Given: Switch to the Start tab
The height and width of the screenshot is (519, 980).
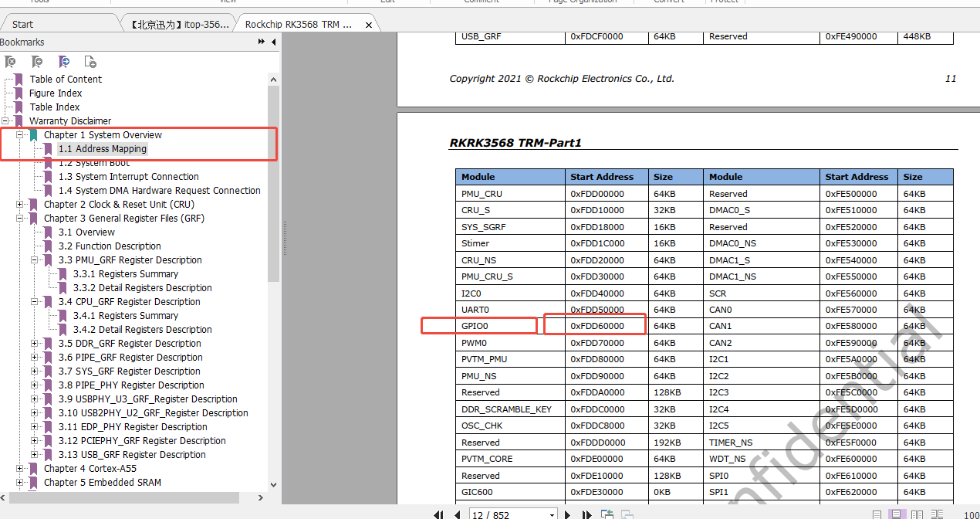Looking at the screenshot, I should [23, 24].
